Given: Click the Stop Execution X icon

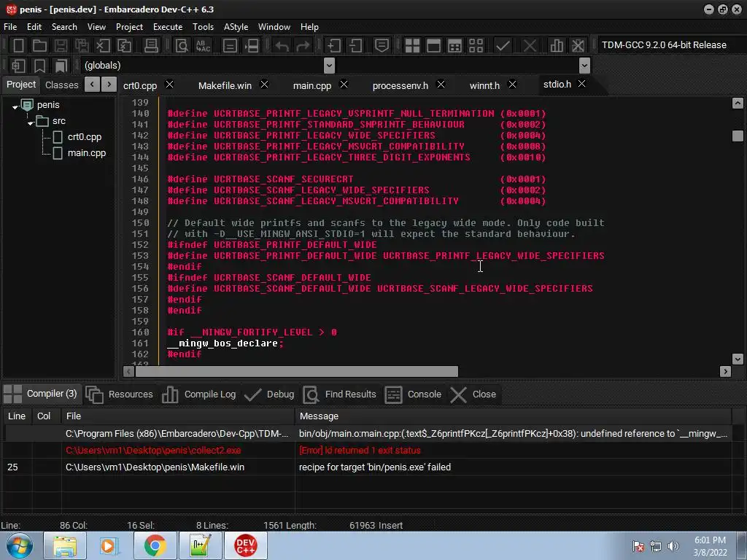Looking at the screenshot, I should click(x=530, y=46).
